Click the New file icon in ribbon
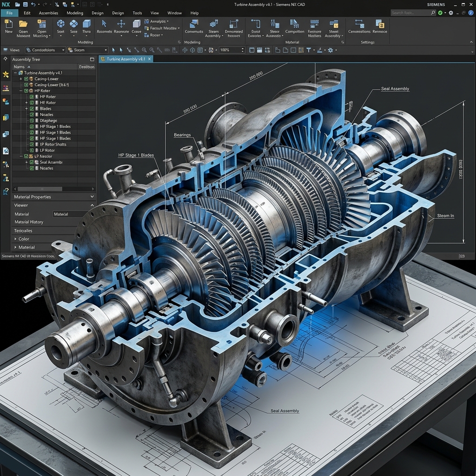 pyautogui.click(x=8, y=24)
